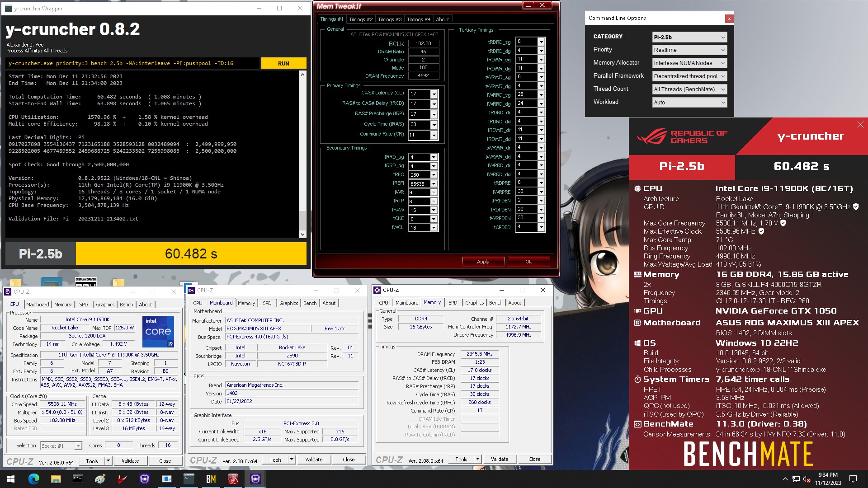Click the CPU-Z title icon in Mainboard window
Screen dimensions: 868x488
192,291
